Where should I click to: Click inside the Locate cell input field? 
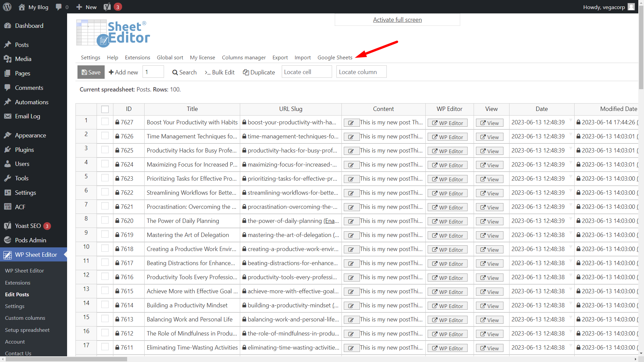pyautogui.click(x=306, y=71)
